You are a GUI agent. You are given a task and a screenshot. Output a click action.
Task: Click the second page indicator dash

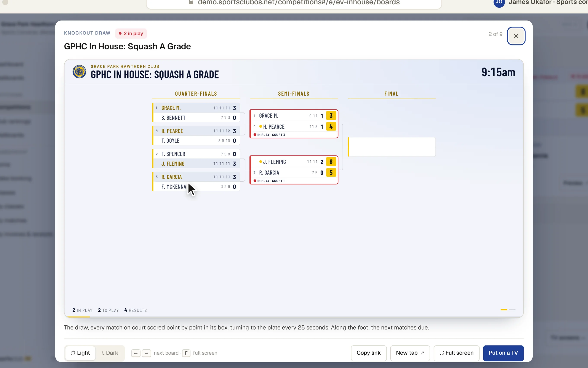(512, 310)
